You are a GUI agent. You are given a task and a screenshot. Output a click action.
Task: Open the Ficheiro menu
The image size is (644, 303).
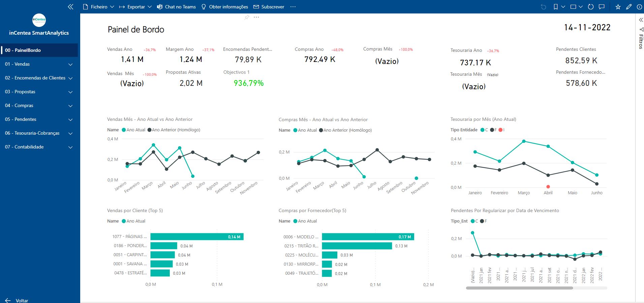pos(98,7)
